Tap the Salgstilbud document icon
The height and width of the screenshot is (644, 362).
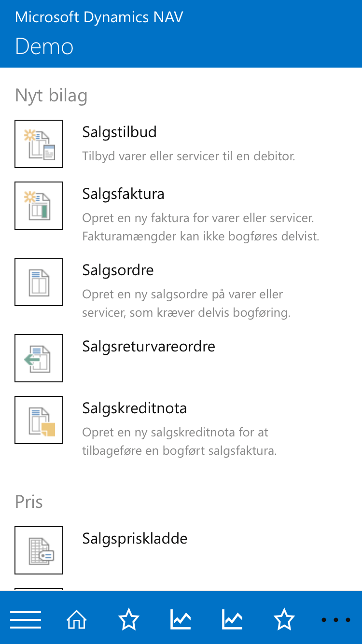click(x=39, y=144)
